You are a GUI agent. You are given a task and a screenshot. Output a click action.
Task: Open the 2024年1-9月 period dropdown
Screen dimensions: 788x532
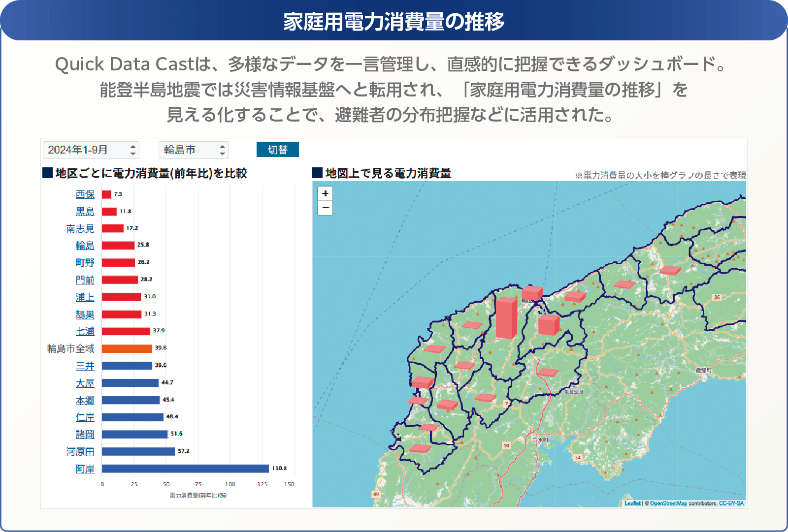pyautogui.click(x=91, y=150)
